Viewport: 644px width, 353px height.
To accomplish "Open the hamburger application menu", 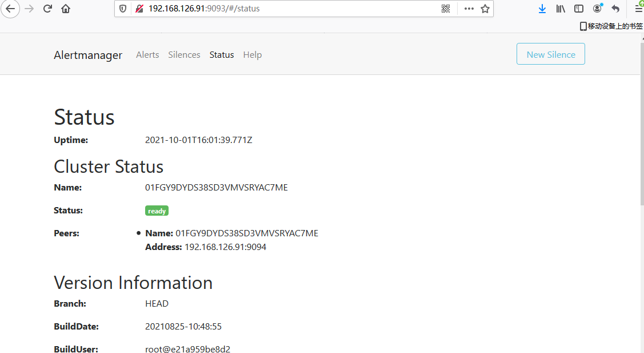I will point(639,9).
